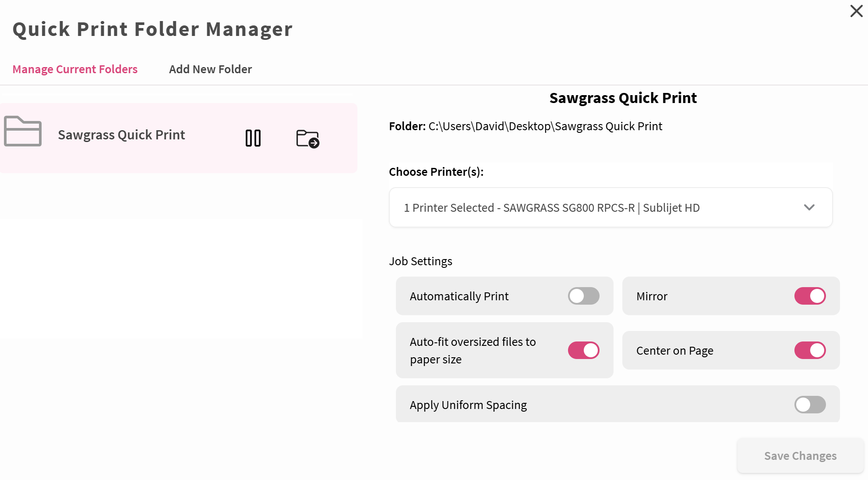Click the gray folder icon in list
868x480 pixels.
pos(23,131)
